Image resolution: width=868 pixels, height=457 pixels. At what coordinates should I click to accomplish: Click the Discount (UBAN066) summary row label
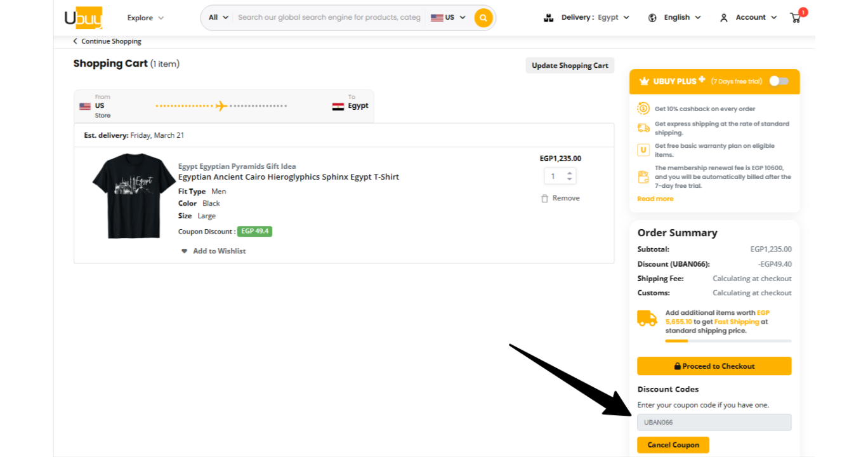(x=673, y=264)
